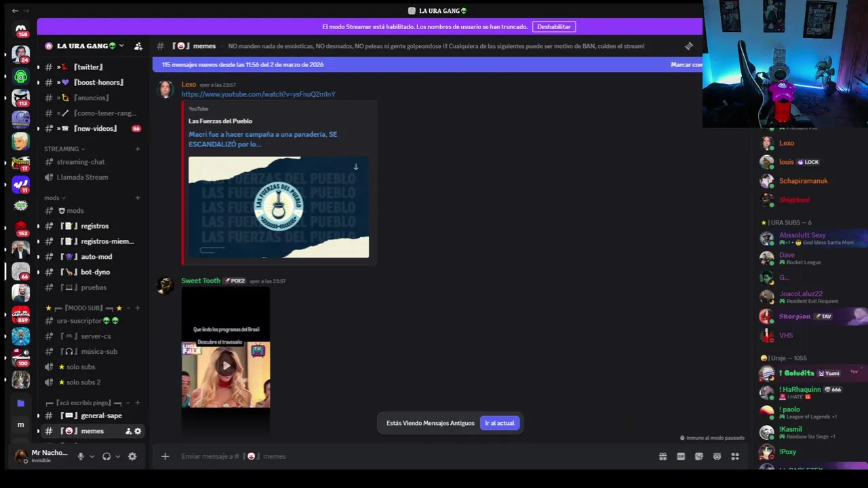Image resolution: width=868 pixels, height=488 pixels.
Task: Open member Absolutt Sexy in member list
Action: (x=810, y=239)
